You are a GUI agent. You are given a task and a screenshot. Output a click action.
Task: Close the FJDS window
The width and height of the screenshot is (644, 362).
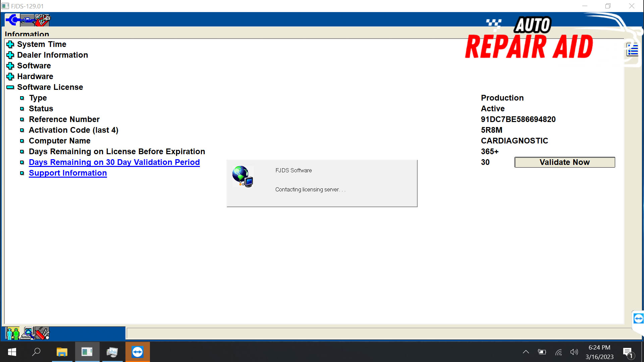point(632,6)
